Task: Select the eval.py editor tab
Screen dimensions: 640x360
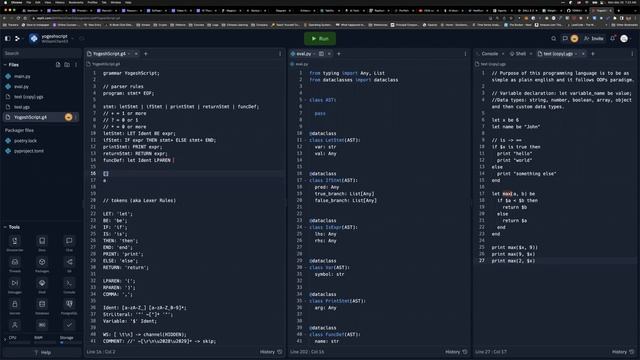Action: click(x=304, y=53)
